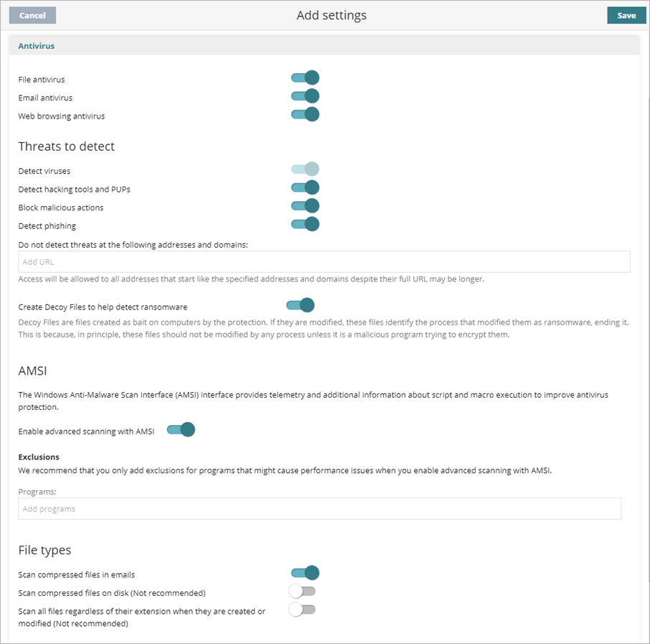650x644 pixels.
Task: Disable Detect hacking tools and PUPs
Action: (x=304, y=187)
